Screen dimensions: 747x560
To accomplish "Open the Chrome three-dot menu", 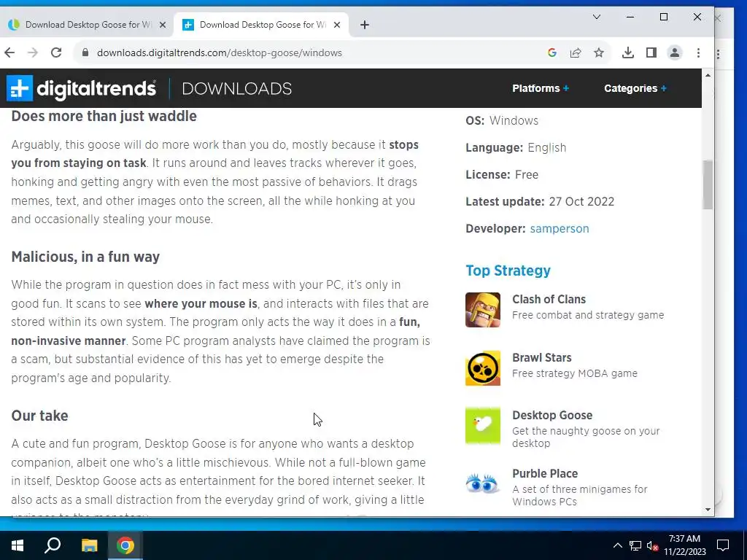I will click(698, 52).
